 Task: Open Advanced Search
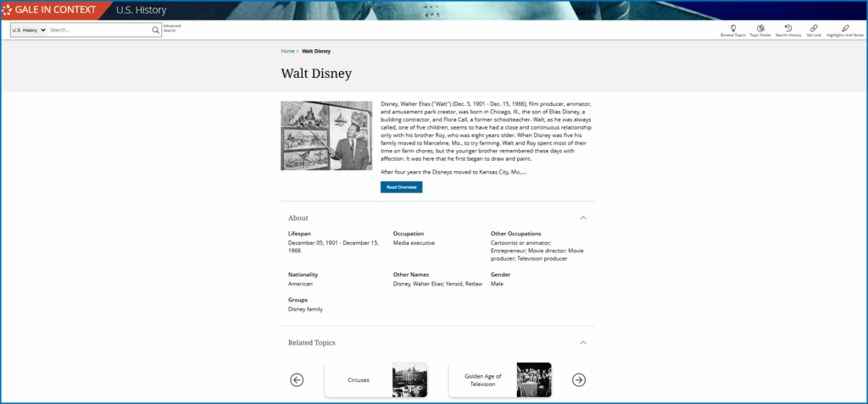click(171, 28)
